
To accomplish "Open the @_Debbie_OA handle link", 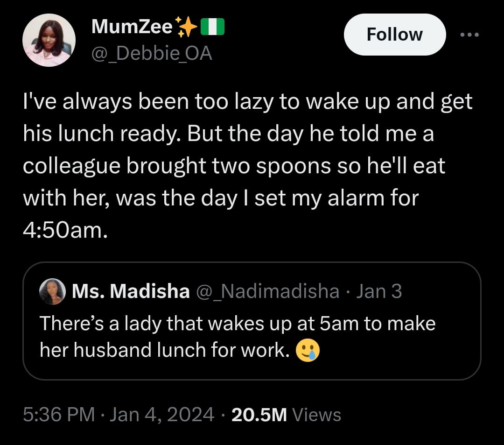I will tap(152, 54).
